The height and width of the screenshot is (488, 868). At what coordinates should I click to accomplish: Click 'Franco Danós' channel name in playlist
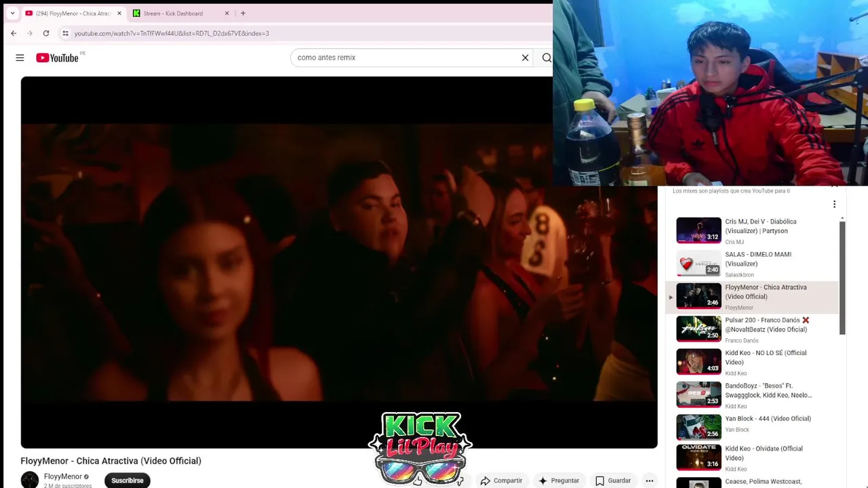pos(742,340)
